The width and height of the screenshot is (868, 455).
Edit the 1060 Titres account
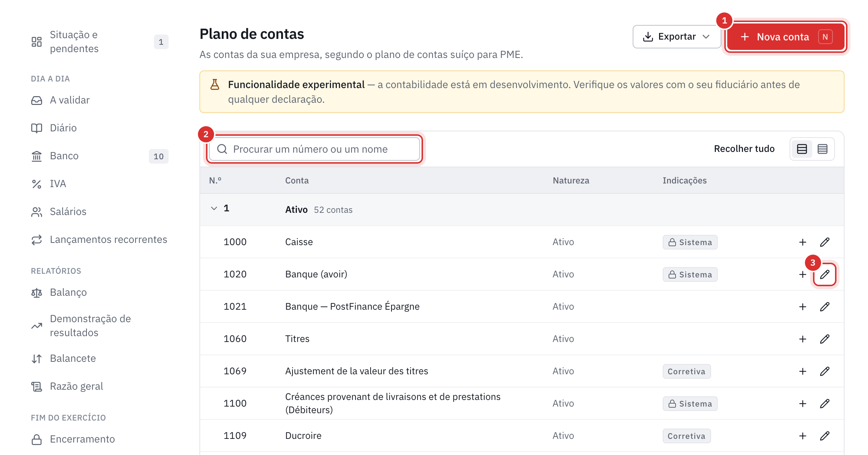tap(825, 339)
